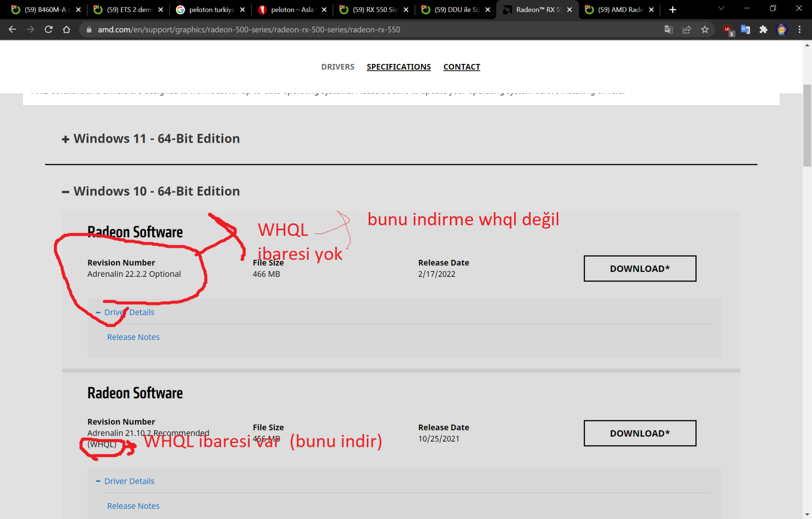
Task: Close the peloton turkiye tab
Action: (x=242, y=10)
